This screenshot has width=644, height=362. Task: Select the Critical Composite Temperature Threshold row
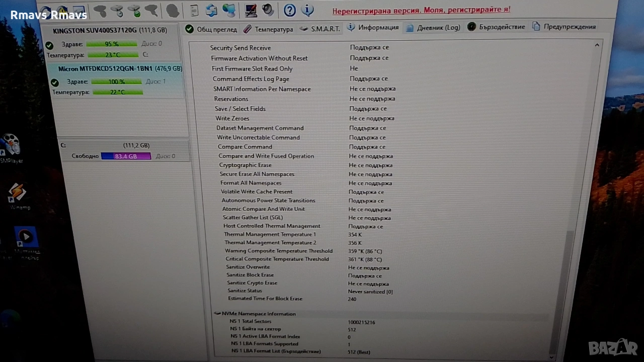point(304,259)
